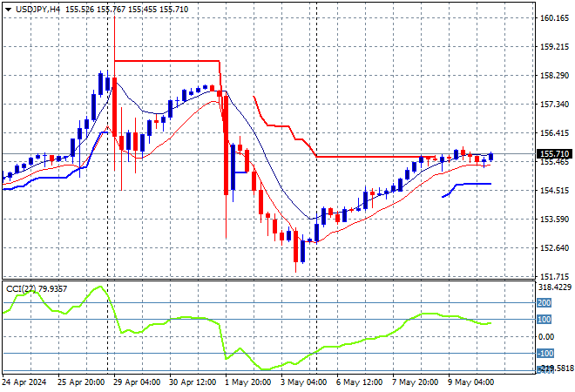The height and width of the screenshot is (392, 575).
Task: Select the 24 Apr 2024 date label
Action: coord(24,382)
